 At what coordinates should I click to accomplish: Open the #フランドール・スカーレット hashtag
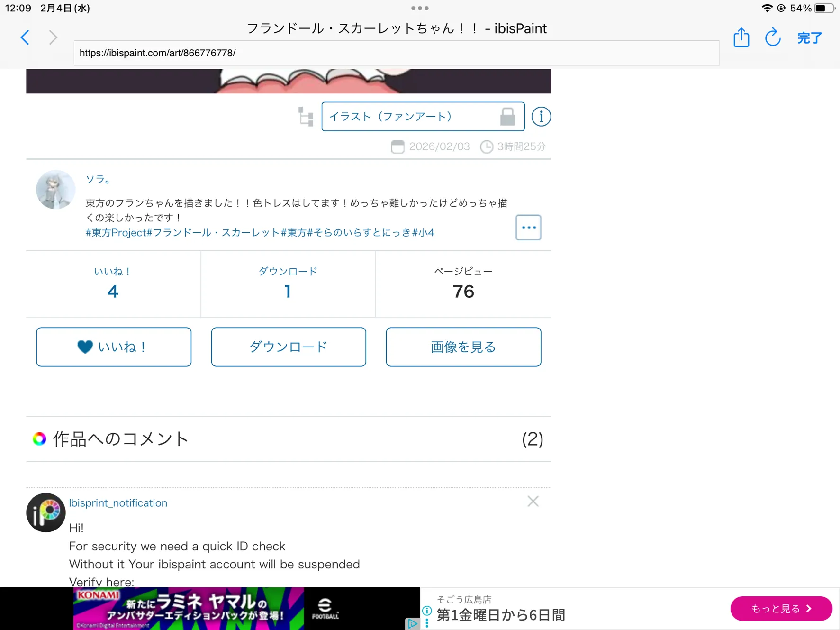tap(214, 233)
